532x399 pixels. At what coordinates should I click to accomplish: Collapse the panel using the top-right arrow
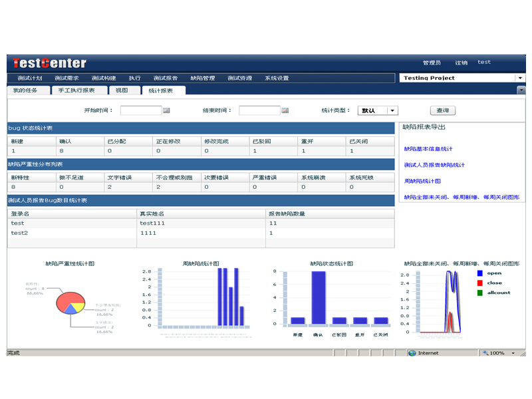point(521,90)
